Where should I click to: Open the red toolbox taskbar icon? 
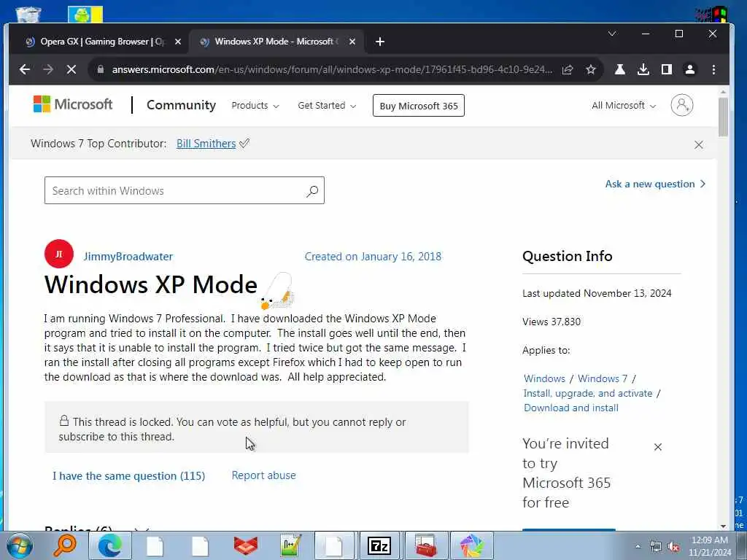tap(425, 546)
